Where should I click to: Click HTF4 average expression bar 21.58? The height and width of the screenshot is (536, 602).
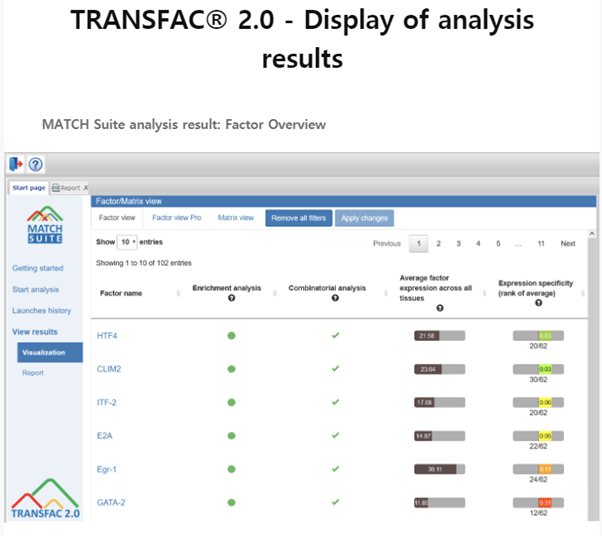440,336
